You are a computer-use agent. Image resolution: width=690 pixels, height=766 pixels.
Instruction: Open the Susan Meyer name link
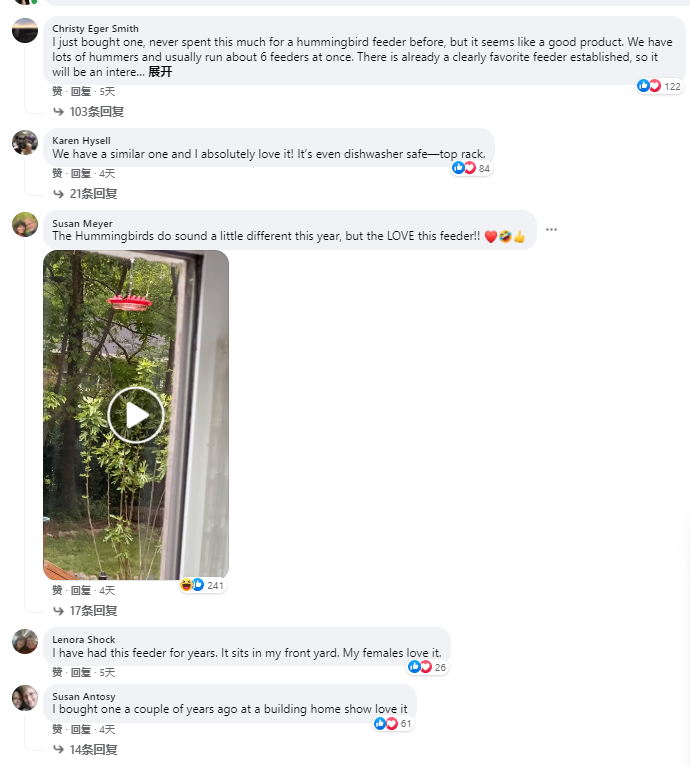(x=82, y=223)
